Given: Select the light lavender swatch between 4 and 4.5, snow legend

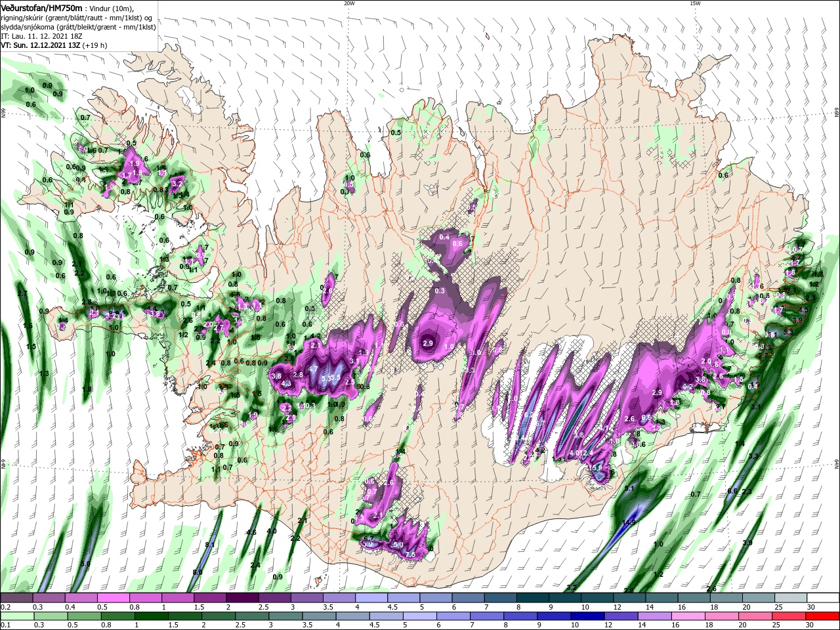Looking at the screenshot, I should coord(371,598).
